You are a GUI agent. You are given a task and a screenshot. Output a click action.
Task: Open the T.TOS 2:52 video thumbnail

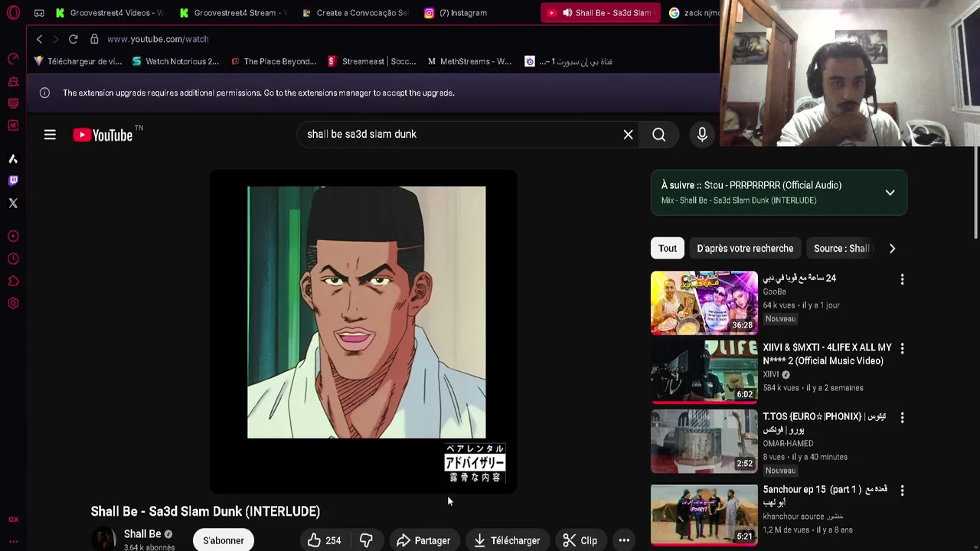tap(704, 442)
